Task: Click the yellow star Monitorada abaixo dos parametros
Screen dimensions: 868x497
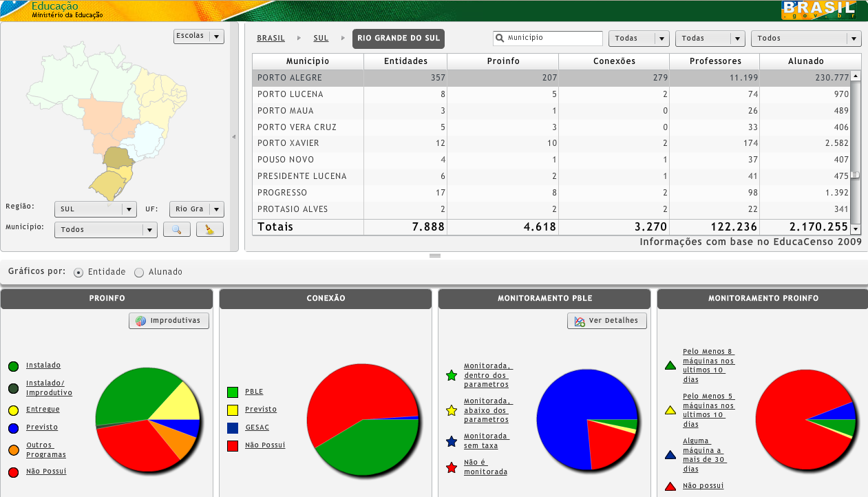Action: [x=452, y=411]
